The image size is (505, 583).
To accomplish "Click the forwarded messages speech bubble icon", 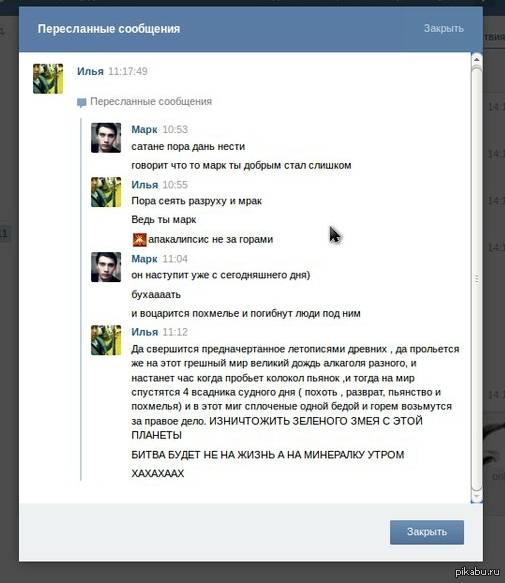I will click(x=81, y=102).
